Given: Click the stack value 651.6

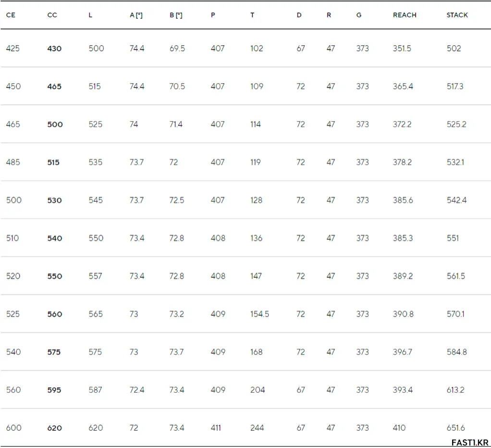Looking at the screenshot, I should pos(455,428).
